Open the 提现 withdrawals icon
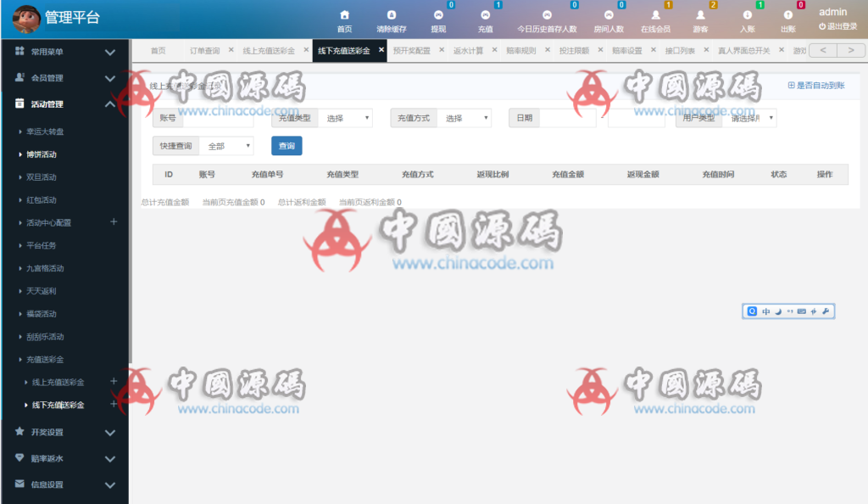 point(438,15)
